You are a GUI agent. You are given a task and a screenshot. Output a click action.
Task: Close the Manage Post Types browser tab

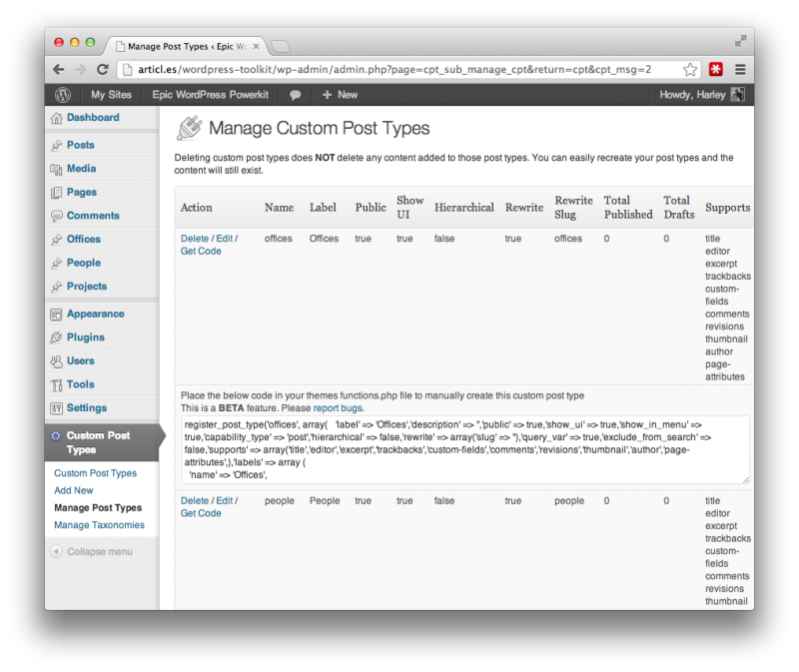pos(256,46)
